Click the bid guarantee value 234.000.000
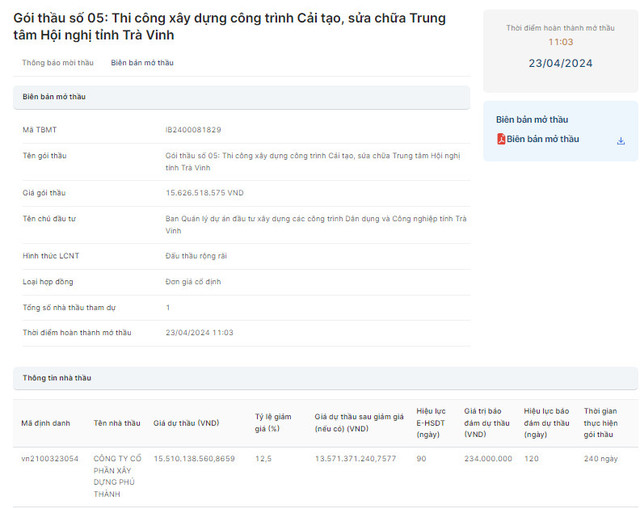Viewport: 640px width, 508px height. (488, 458)
